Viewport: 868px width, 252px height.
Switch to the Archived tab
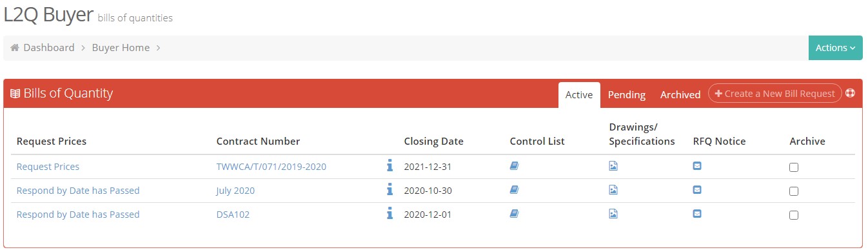(680, 94)
